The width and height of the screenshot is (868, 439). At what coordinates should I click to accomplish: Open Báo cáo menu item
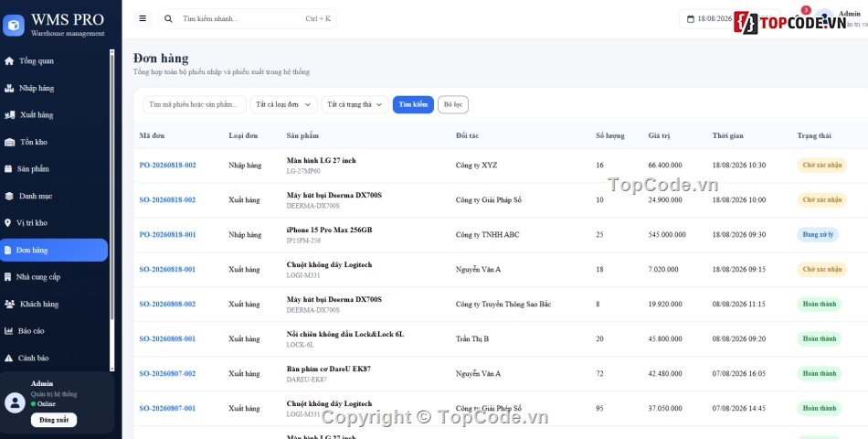[54, 331]
